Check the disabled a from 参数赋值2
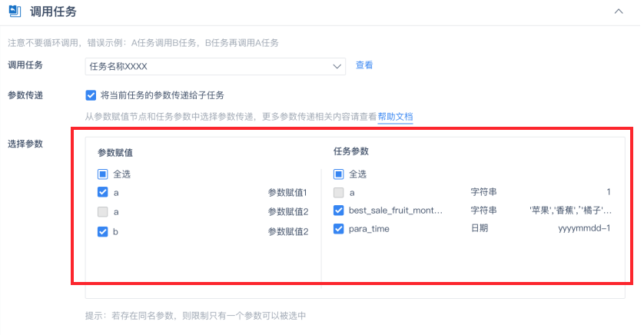The image size is (644, 335). click(103, 211)
